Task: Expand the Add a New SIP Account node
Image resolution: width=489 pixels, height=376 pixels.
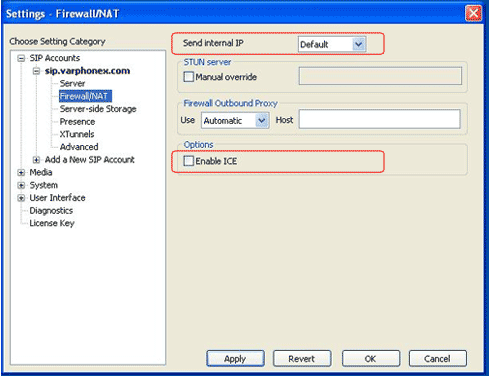Action: pos(36,160)
